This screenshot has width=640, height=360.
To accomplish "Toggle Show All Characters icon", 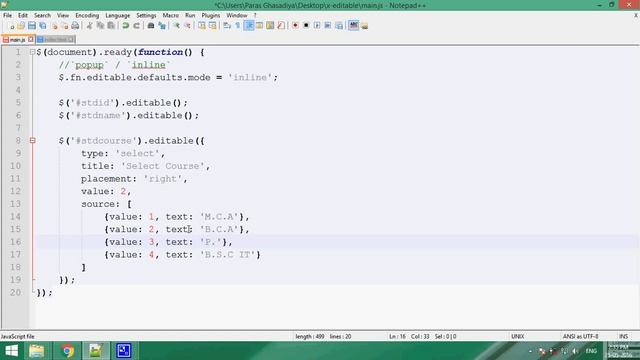I will pyautogui.click(x=238, y=26).
